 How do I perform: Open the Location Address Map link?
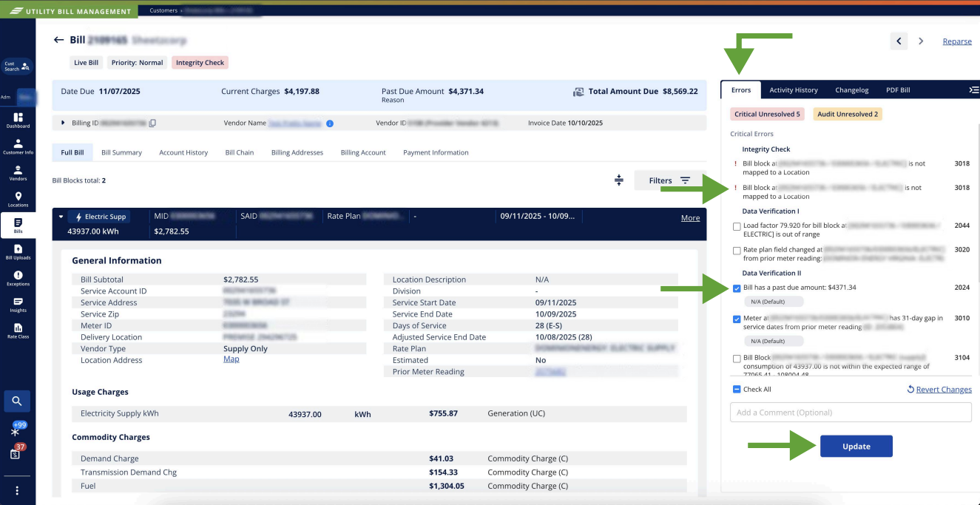click(x=232, y=359)
